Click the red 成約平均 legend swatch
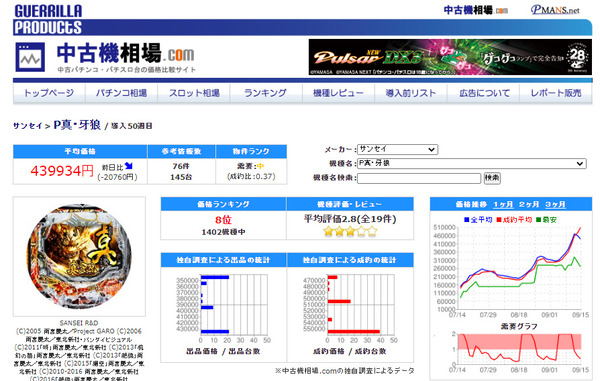 tap(499, 220)
